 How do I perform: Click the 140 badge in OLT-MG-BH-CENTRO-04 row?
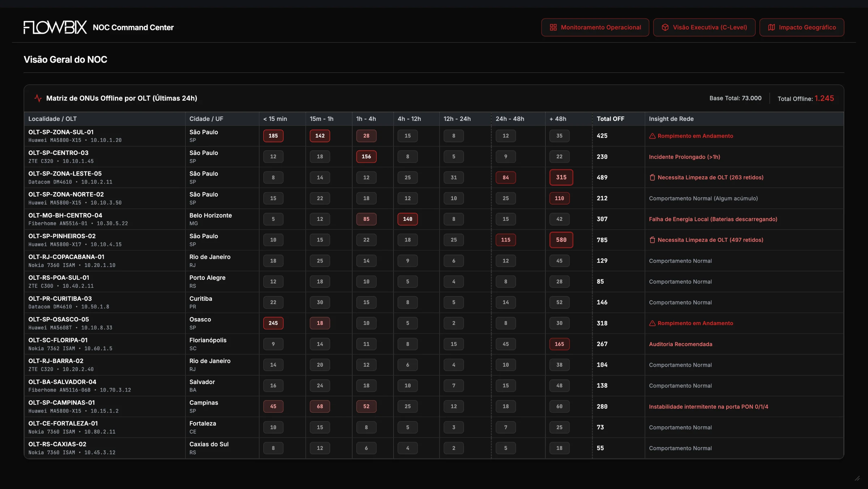tap(407, 219)
